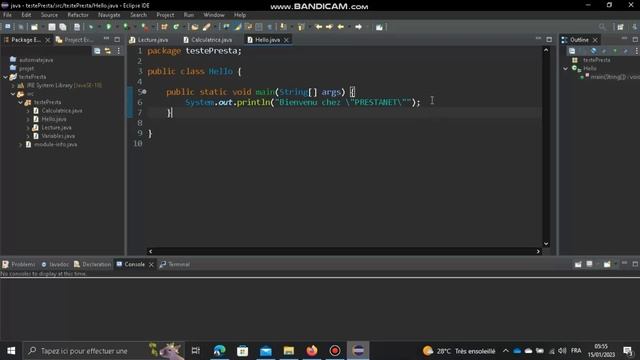The height and width of the screenshot is (360, 640).
Task: Click the Search flashlight toolbar icon
Action: click(x=207, y=27)
